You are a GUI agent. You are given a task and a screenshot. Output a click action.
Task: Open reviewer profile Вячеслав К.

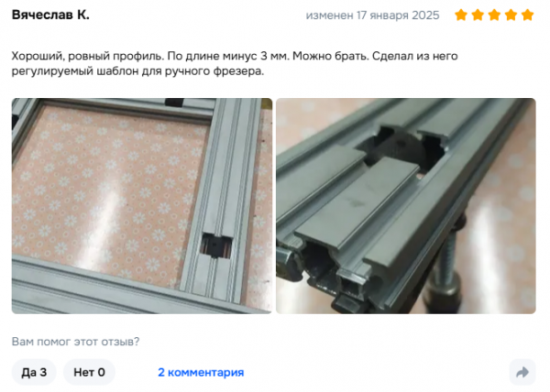tap(50, 15)
